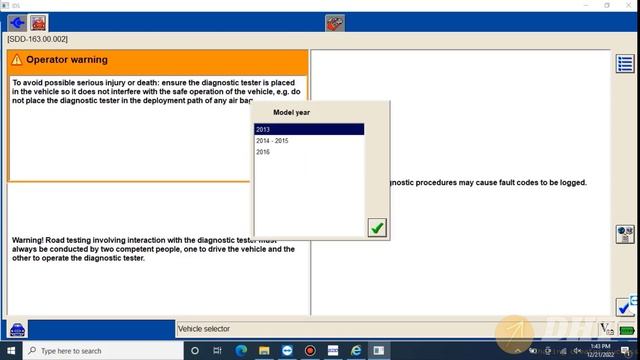Click green checkmark in Model year dialog
The image size is (640, 360).
377,228
